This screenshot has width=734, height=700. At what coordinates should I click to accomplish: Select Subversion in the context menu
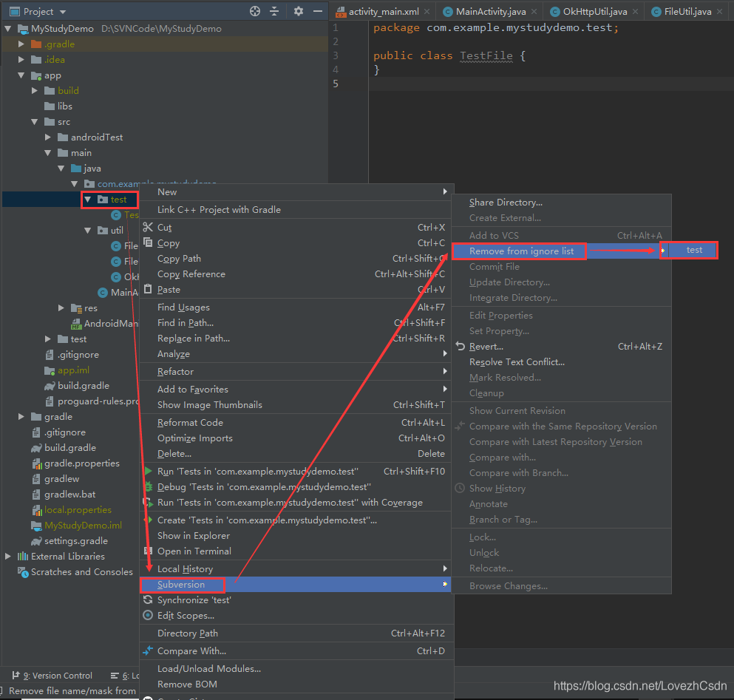point(181,585)
